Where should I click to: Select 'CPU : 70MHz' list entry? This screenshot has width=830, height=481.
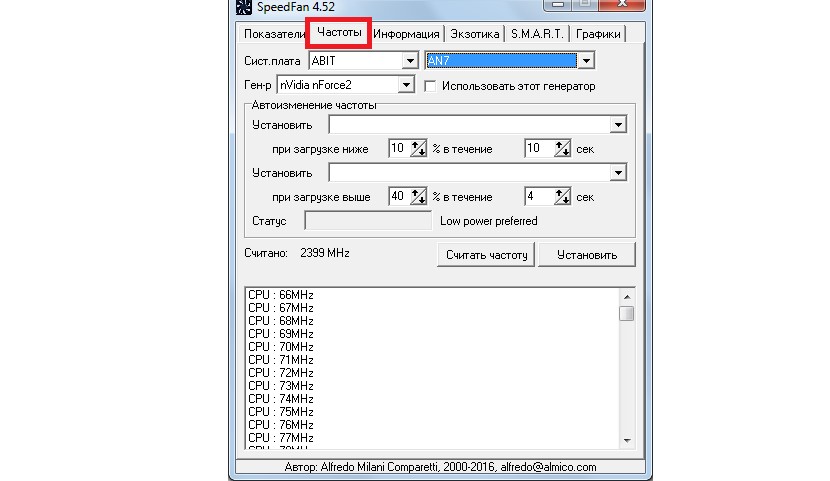[281, 347]
